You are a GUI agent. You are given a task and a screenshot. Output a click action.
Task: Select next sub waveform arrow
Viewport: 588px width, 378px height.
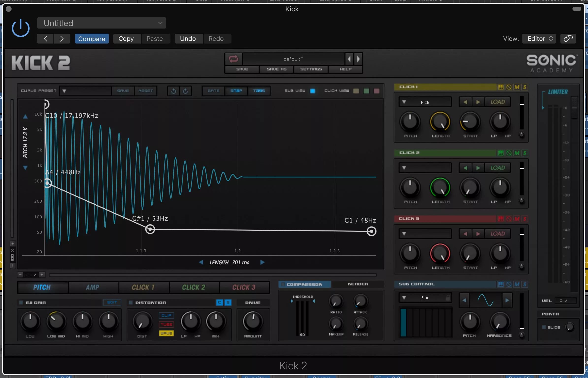(x=507, y=300)
